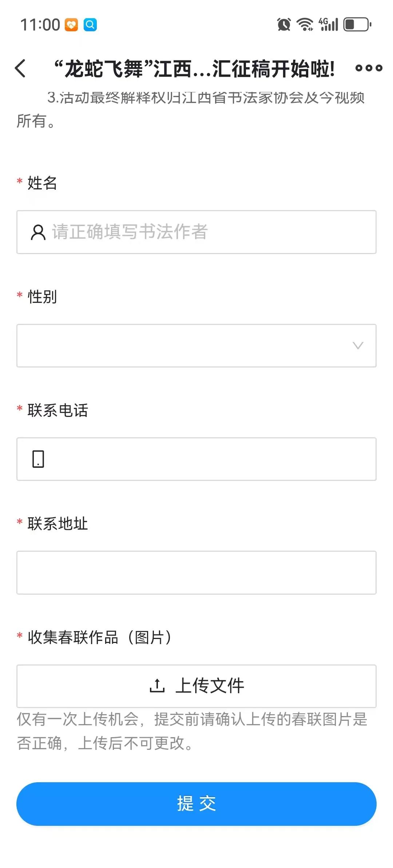Viewport: 393px width, 868px height.
Task: Tap the 11:00 clock in status bar
Action: point(40,25)
